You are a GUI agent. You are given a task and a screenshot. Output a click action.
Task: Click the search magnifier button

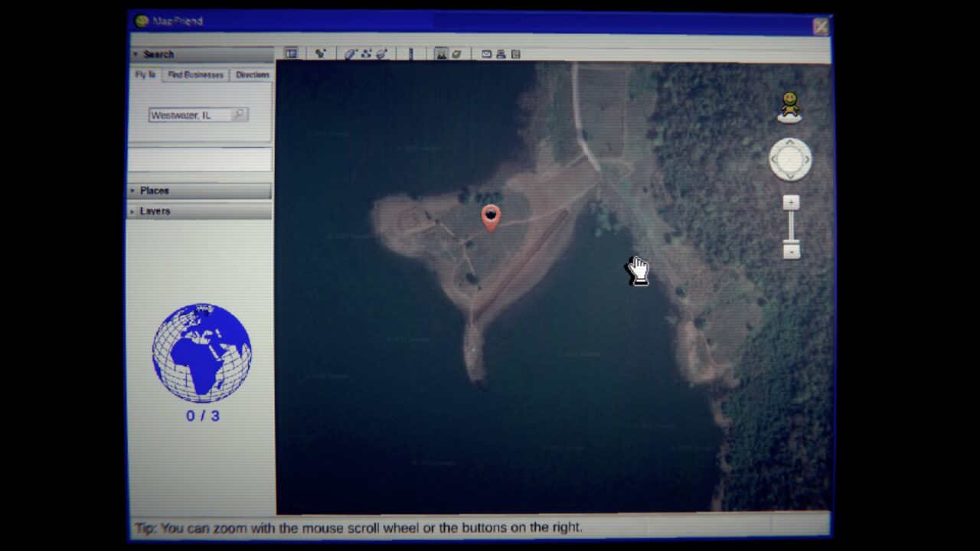(240, 115)
